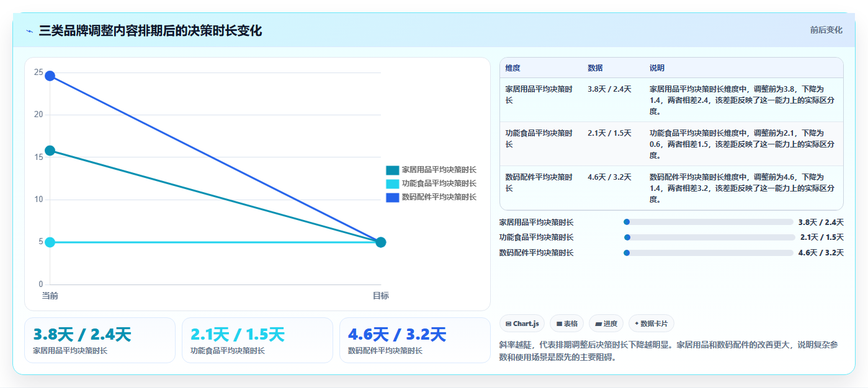The image size is (868, 388).
Task: Click the title 三类品牌调整内容排期后的决策时长变化
Action: 150,30
